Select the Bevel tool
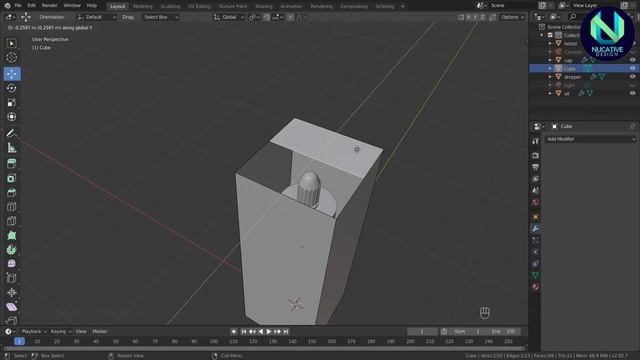The height and width of the screenshot is (360, 640). click(11, 193)
